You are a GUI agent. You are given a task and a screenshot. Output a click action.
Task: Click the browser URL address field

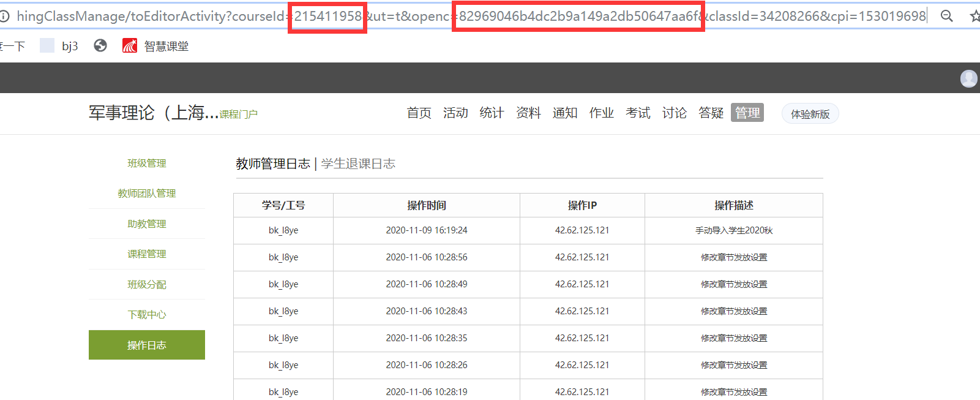pos(471,16)
